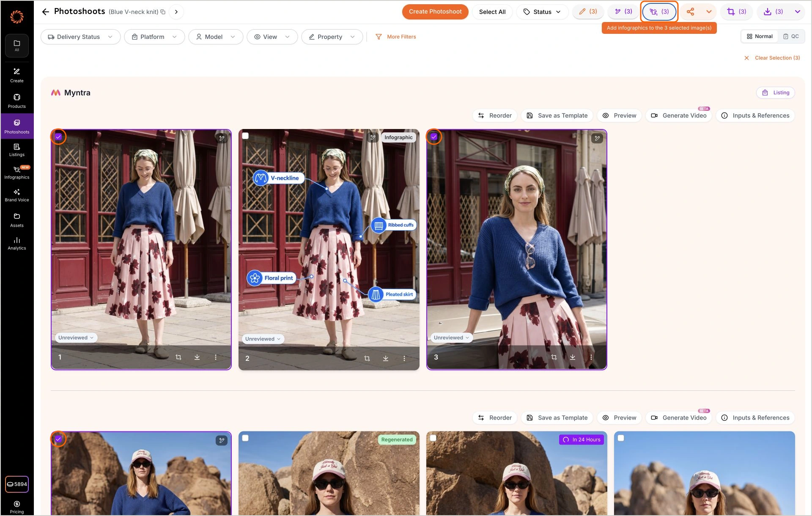Image resolution: width=812 pixels, height=516 pixels.
Task: Click magic edit icon on image 1
Action: 222,138
